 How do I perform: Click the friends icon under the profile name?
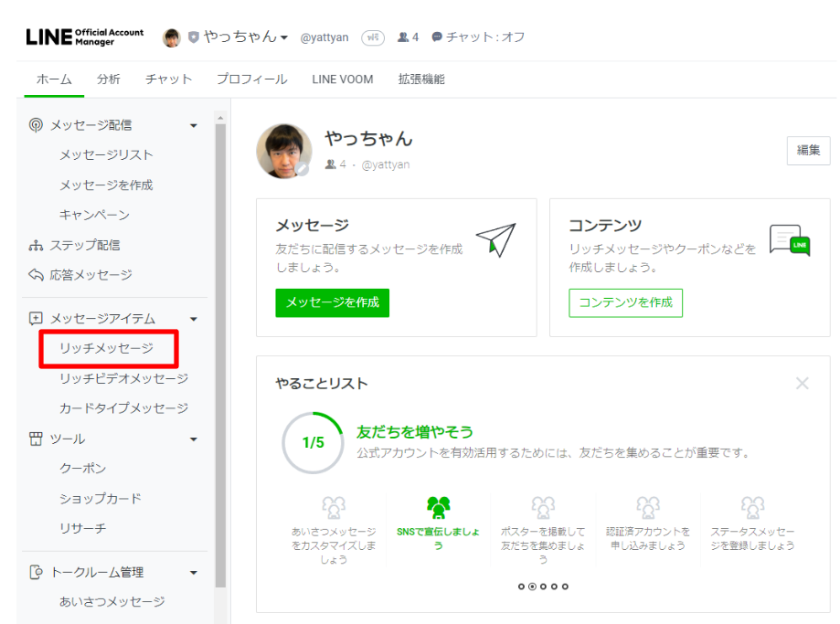click(331, 164)
